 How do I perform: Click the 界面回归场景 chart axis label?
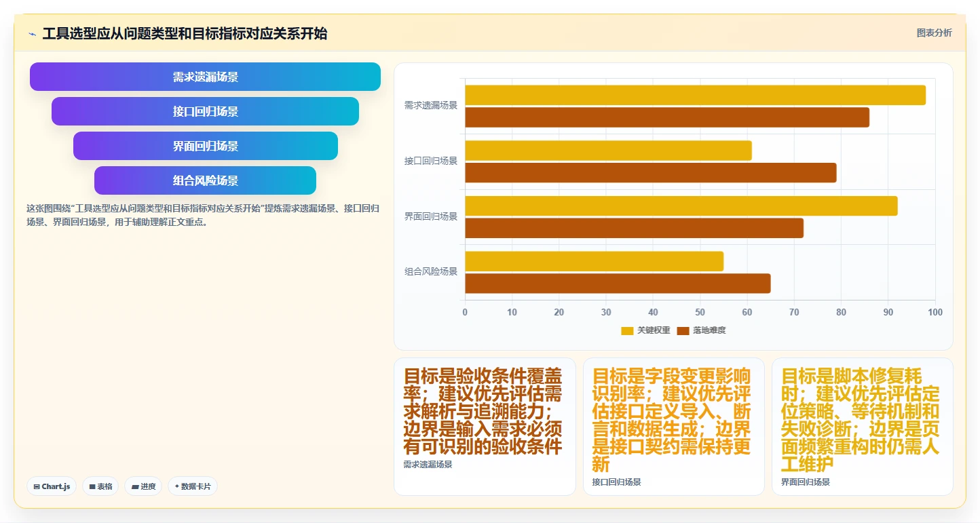click(431, 217)
